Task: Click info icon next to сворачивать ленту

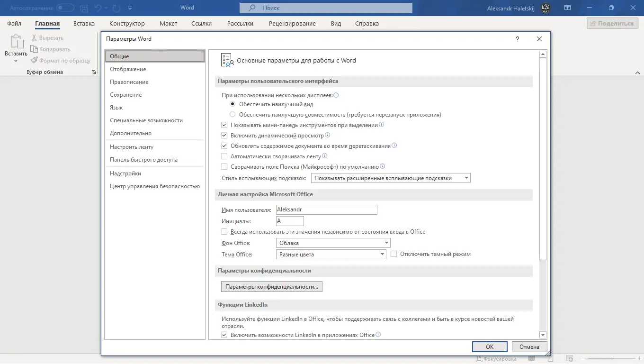Action: (x=325, y=156)
